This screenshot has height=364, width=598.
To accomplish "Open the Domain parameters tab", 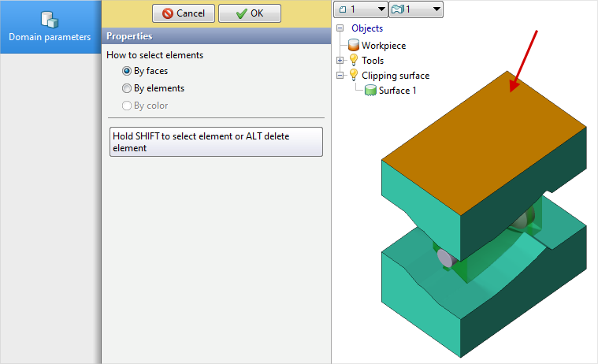I will (x=50, y=27).
